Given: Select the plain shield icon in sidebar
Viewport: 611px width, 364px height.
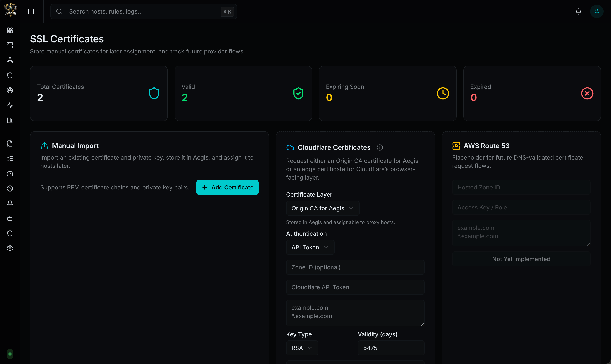Looking at the screenshot, I should (10, 75).
